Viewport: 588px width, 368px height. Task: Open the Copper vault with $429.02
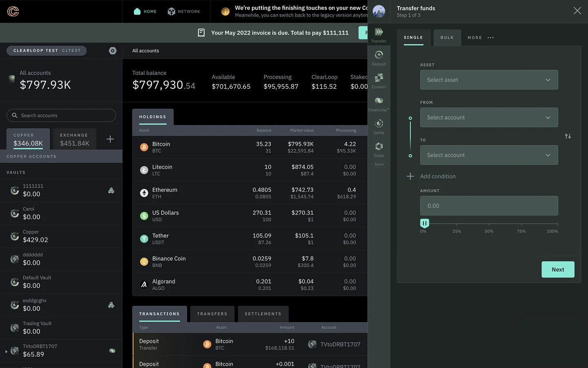click(61, 236)
